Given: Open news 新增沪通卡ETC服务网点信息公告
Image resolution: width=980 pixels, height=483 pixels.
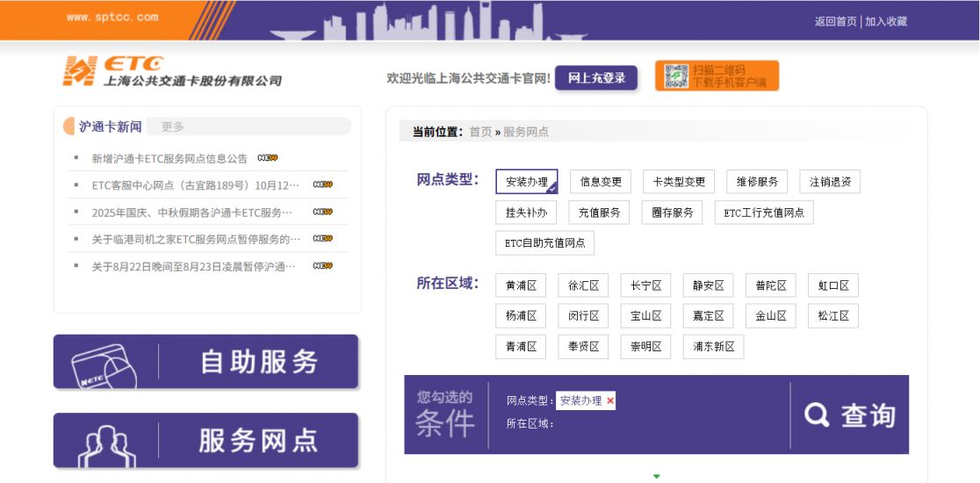Looking at the screenshot, I should [169, 158].
